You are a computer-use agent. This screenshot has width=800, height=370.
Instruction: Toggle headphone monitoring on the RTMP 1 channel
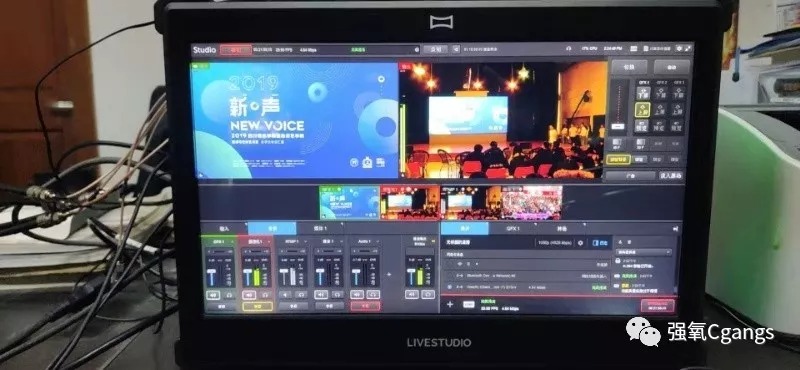click(301, 294)
